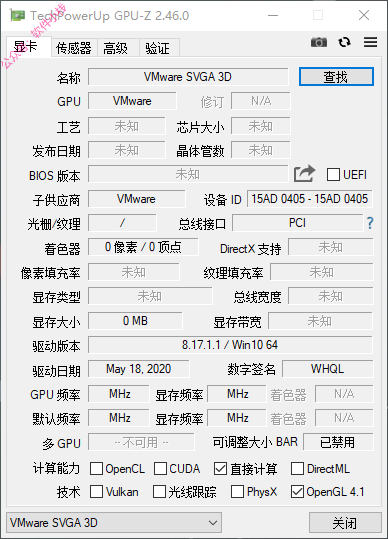The width and height of the screenshot is (388, 539).
Task: Click the 晶体管数 label
Action: pyautogui.click(x=200, y=151)
